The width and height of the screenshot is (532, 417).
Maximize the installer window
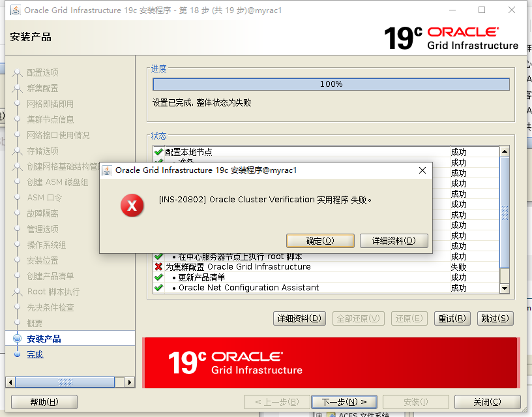[482, 10]
